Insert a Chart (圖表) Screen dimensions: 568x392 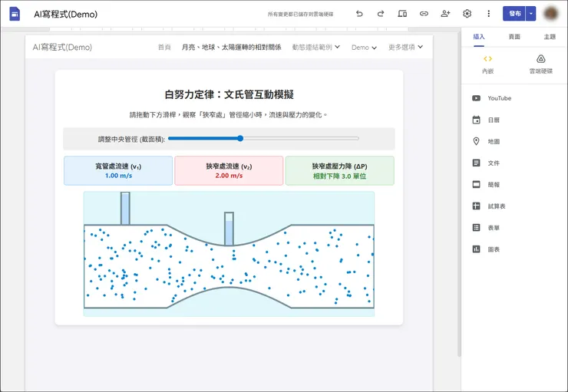486,249
